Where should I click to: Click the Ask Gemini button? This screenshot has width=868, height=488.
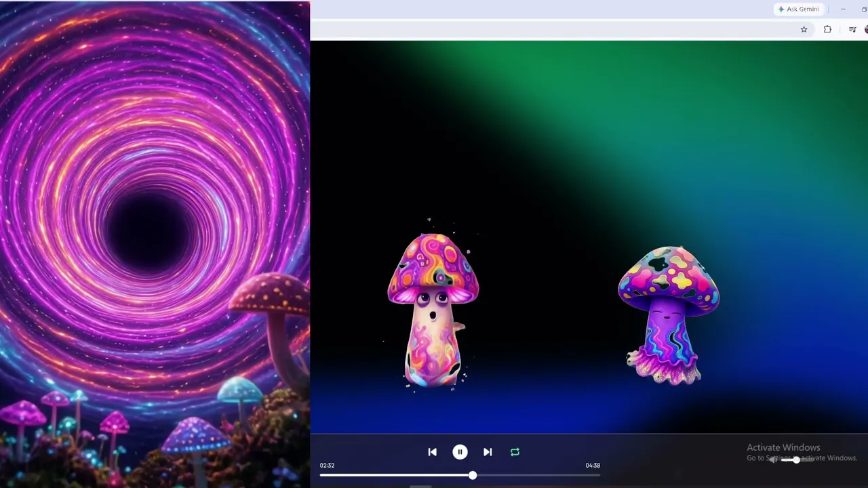point(799,9)
